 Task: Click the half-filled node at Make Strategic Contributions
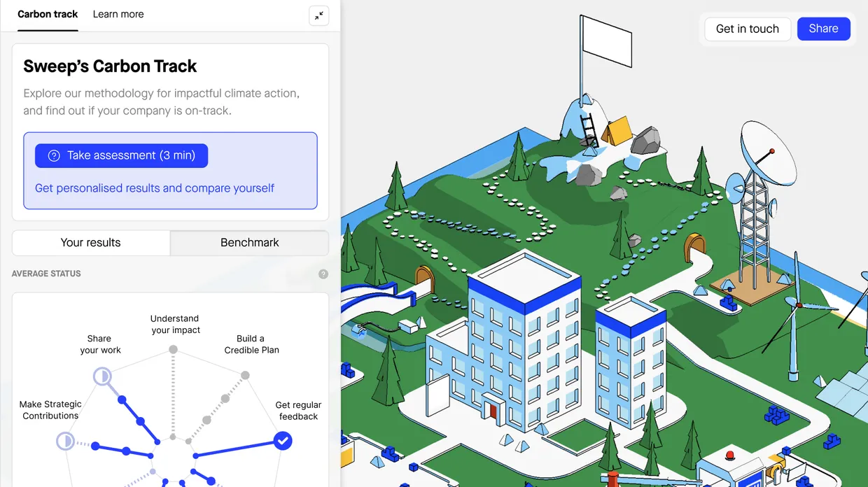65,441
